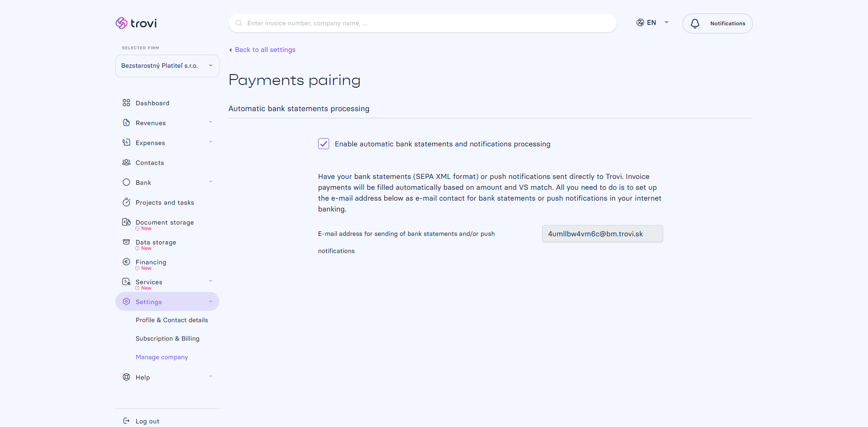Click the Contacts people icon

tap(126, 163)
